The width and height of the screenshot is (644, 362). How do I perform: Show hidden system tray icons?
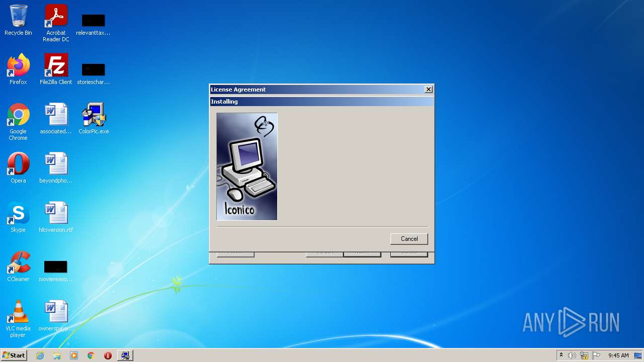coord(561,355)
